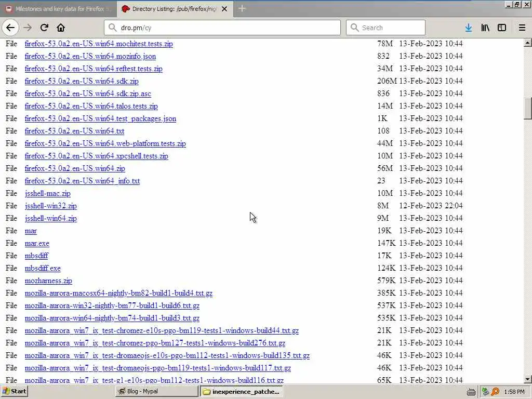Close the Directory Listing tab
Viewport: 532px width, 399px height.
tap(224, 9)
